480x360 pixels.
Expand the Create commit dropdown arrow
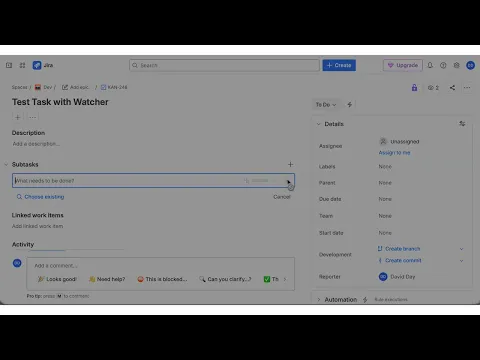pos(462,261)
